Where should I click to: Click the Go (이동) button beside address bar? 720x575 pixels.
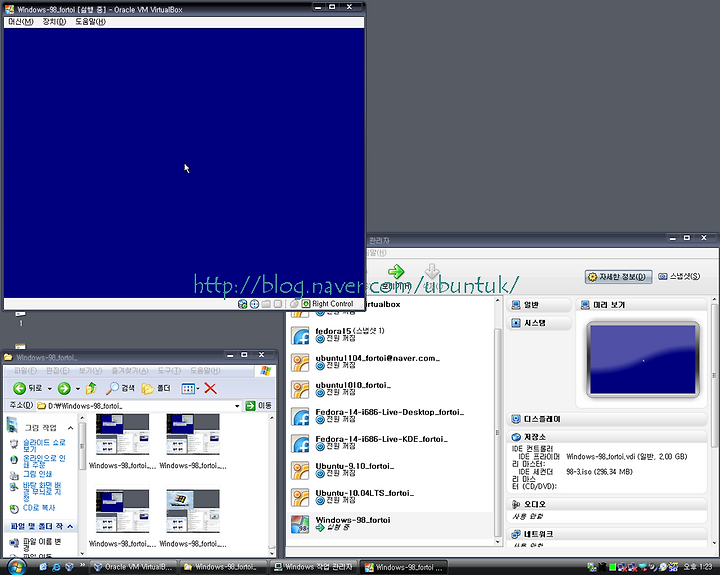tap(259, 406)
